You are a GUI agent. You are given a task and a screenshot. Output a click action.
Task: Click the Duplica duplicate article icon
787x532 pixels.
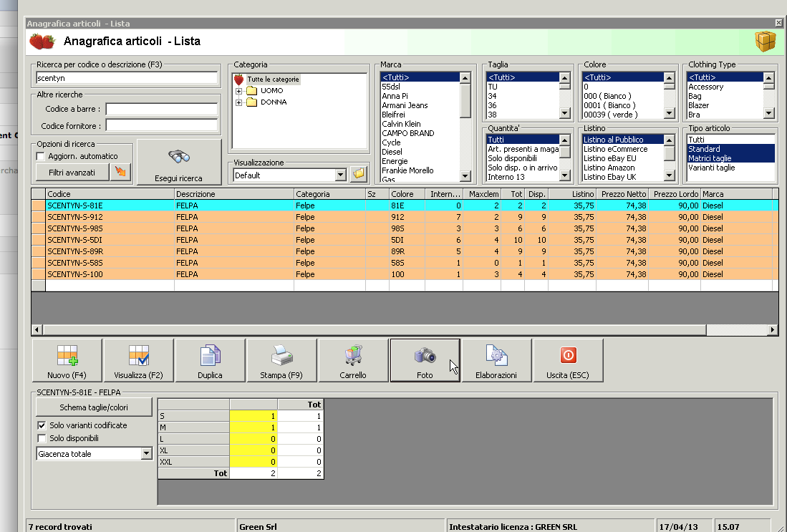[x=210, y=361]
